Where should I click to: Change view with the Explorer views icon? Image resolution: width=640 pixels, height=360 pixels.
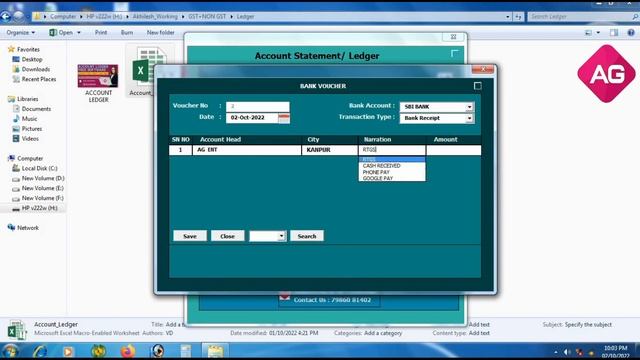[588, 33]
